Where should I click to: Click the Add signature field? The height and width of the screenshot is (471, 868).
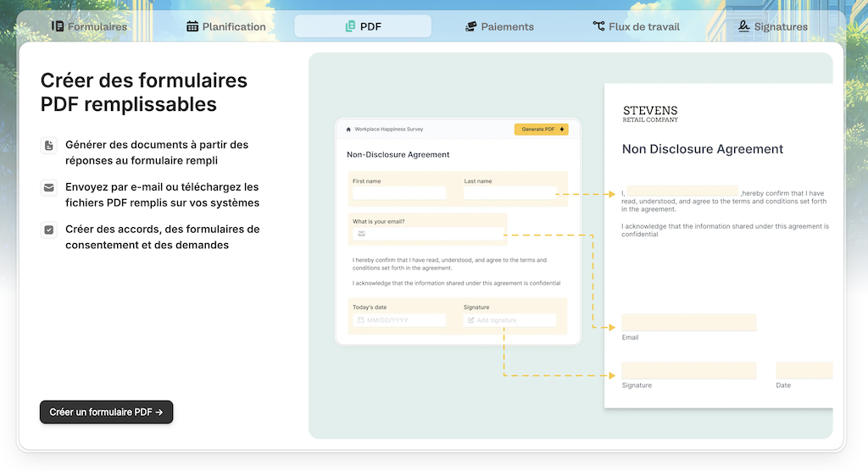(509, 320)
